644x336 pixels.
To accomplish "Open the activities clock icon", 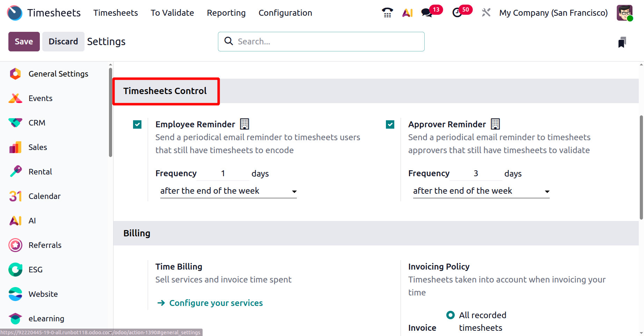I will click(457, 13).
